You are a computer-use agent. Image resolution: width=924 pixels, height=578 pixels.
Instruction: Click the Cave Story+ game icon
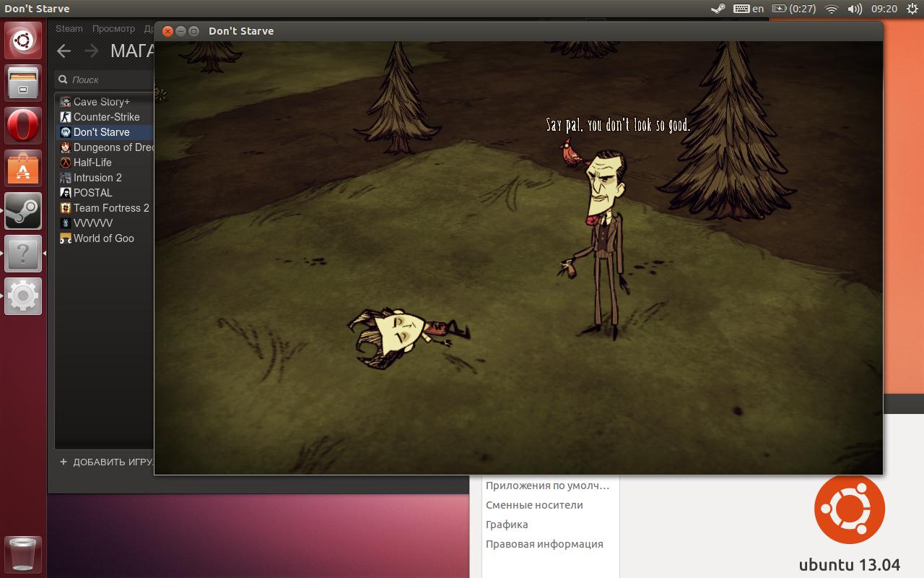pyautogui.click(x=66, y=102)
